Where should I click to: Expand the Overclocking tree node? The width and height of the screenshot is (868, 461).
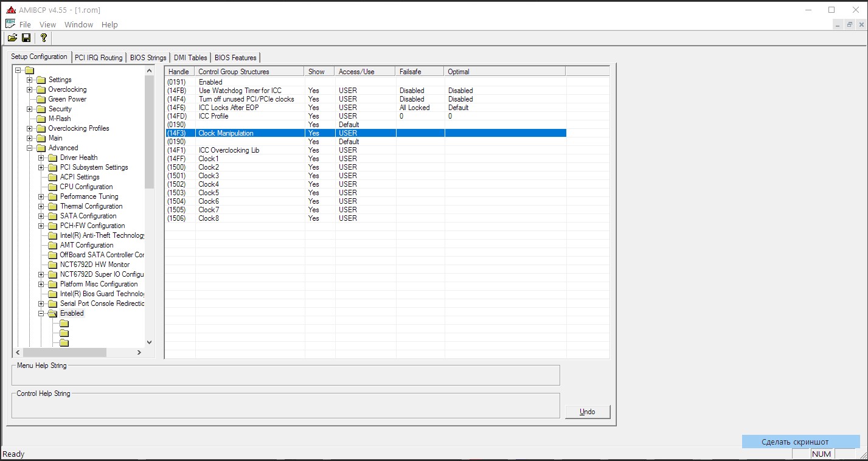point(29,89)
